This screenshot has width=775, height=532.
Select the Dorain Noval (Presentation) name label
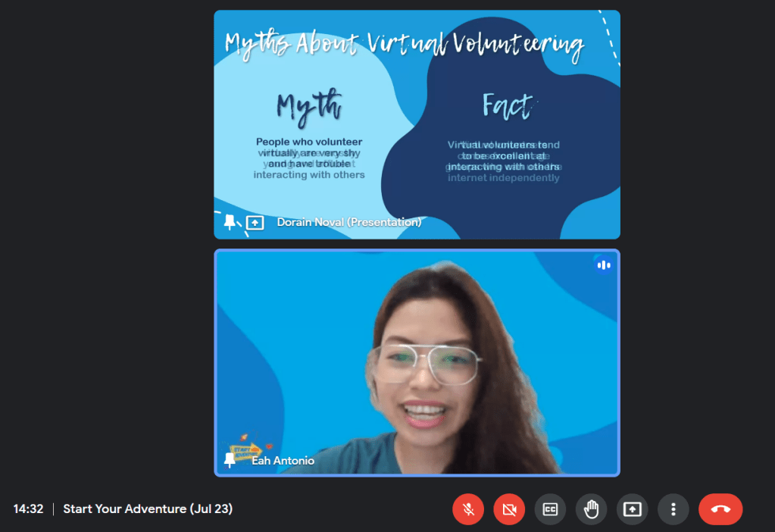[348, 222]
